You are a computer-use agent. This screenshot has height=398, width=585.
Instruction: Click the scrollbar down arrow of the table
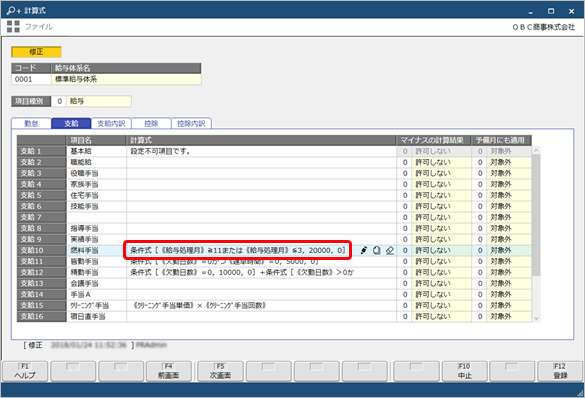(x=536, y=318)
